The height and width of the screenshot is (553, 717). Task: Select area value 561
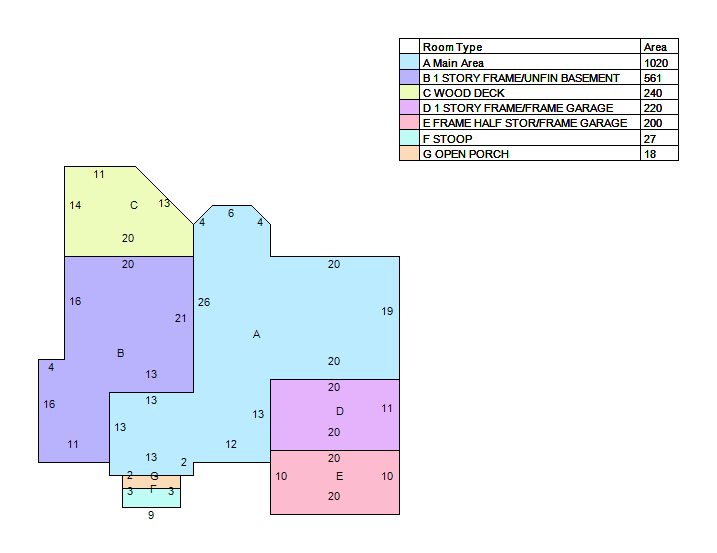[653, 78]
